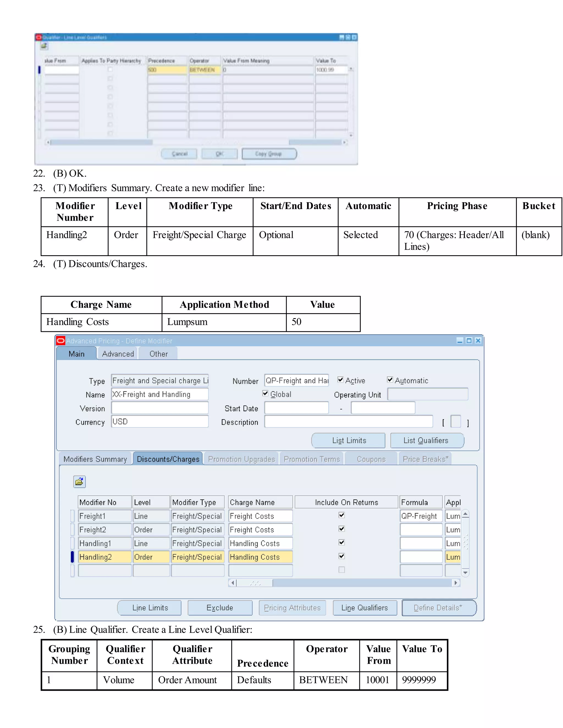
Task: Select the Freight2 modifier number cell
Action: tap(105, 530)
